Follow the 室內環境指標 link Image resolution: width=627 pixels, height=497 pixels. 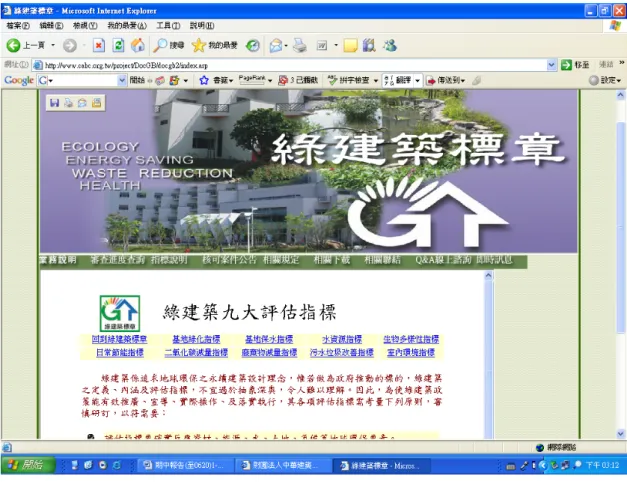pyautogui.click(x=411, y=352)
